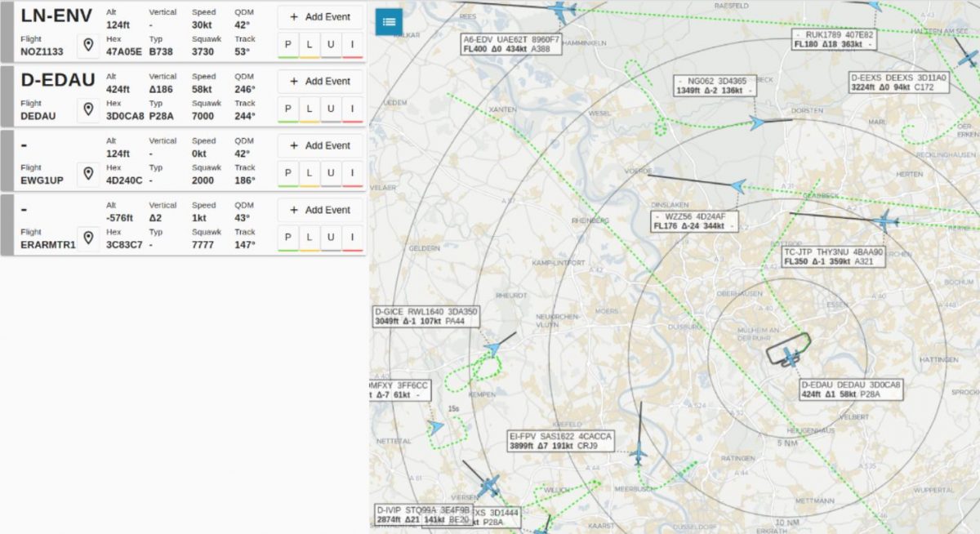Add Event for LN-ENV
This screenshot has width=980, height=534.
point(320,17)
